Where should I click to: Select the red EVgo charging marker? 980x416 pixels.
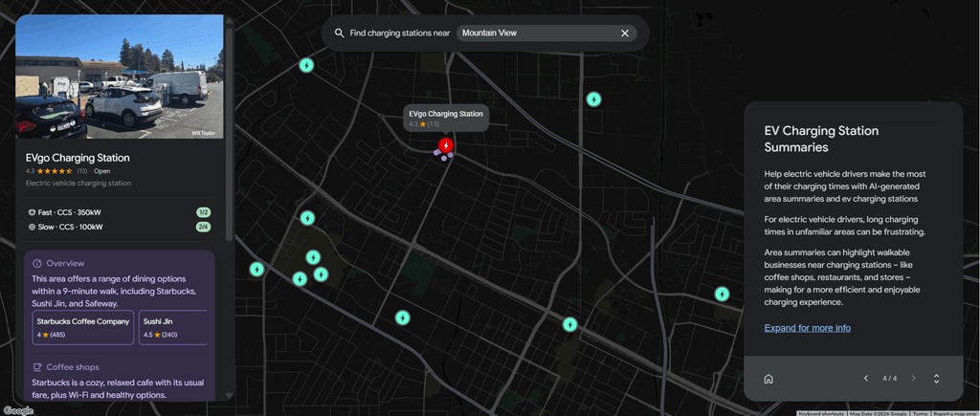[446, 145]
